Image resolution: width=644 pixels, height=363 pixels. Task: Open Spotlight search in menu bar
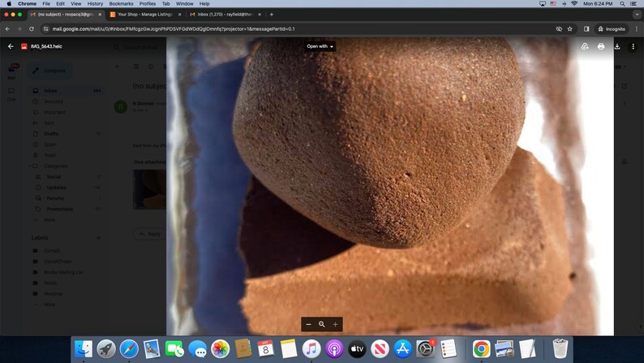click(622, 4)
